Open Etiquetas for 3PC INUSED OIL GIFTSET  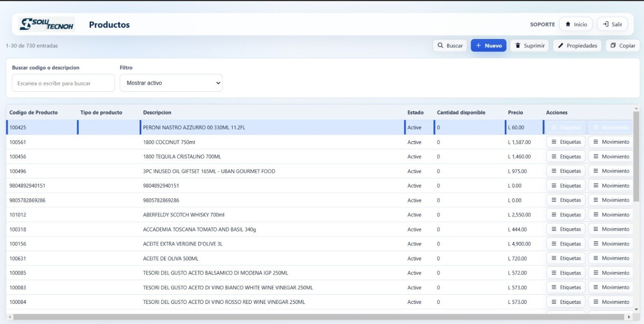[566, 171]
